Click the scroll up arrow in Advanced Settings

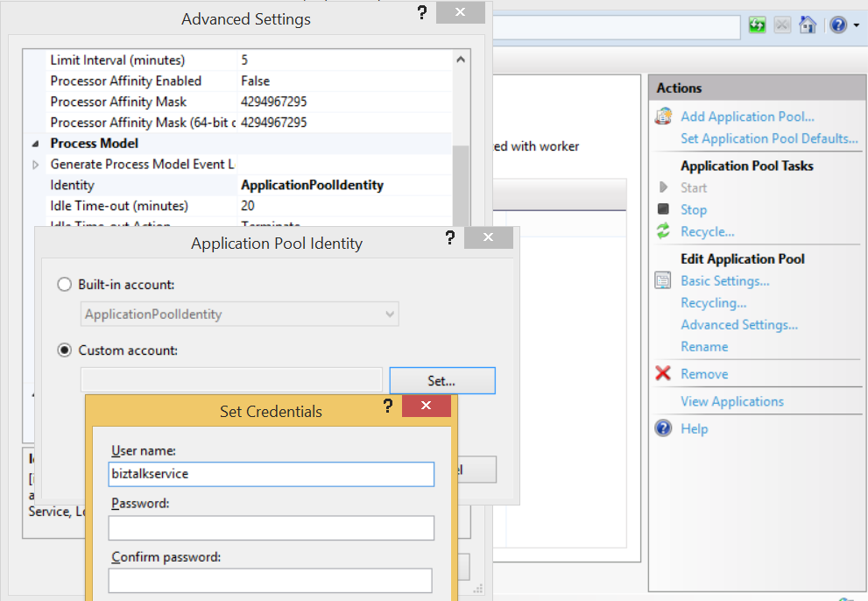[461, 60]
